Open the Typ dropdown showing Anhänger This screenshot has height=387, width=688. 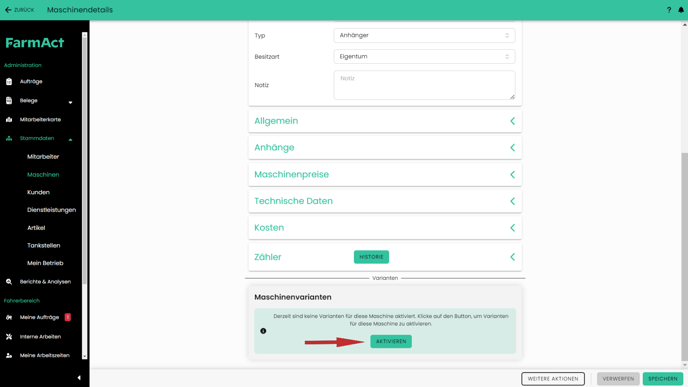424,36
